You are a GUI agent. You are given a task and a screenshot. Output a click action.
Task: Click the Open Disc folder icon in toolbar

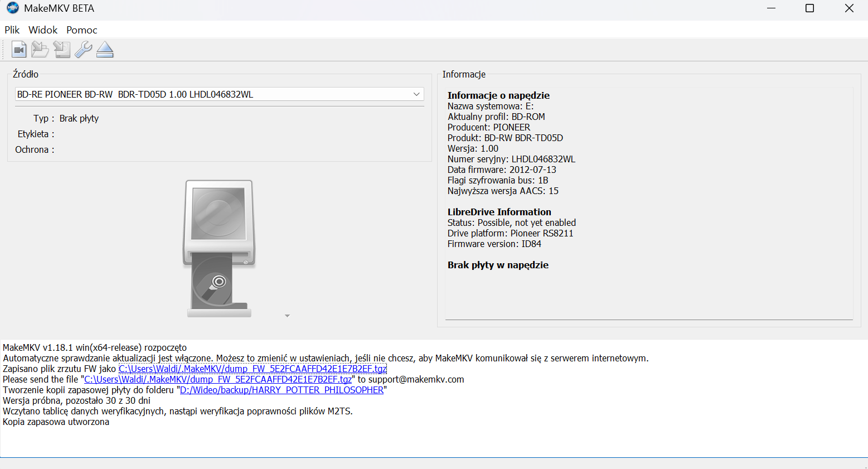coord(40,50)
